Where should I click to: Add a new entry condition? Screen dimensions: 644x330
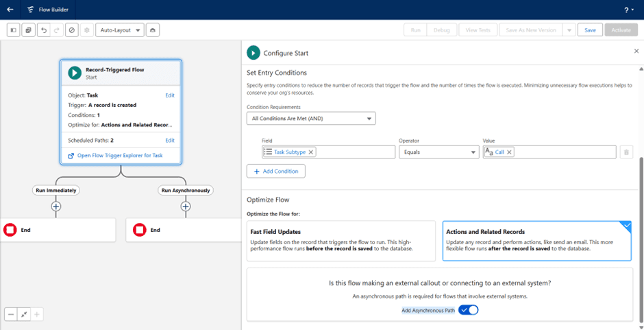click(276, 171)
